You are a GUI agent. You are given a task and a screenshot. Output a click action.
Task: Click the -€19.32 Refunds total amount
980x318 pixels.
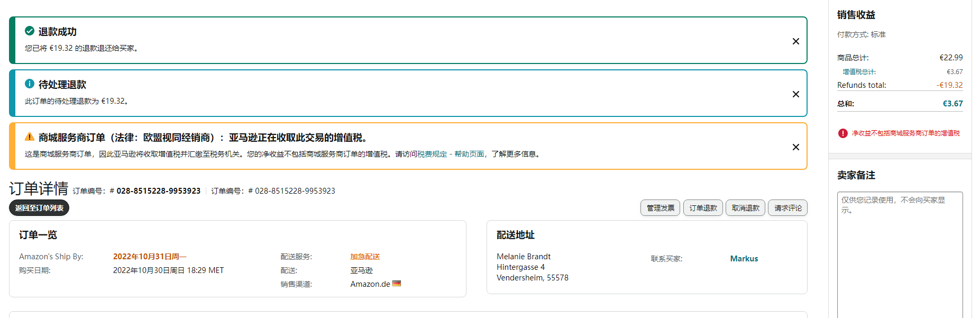949,85
